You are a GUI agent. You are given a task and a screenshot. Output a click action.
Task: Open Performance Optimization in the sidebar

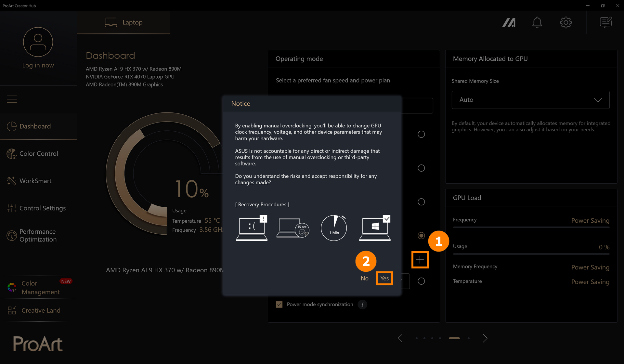coord(38,235)
